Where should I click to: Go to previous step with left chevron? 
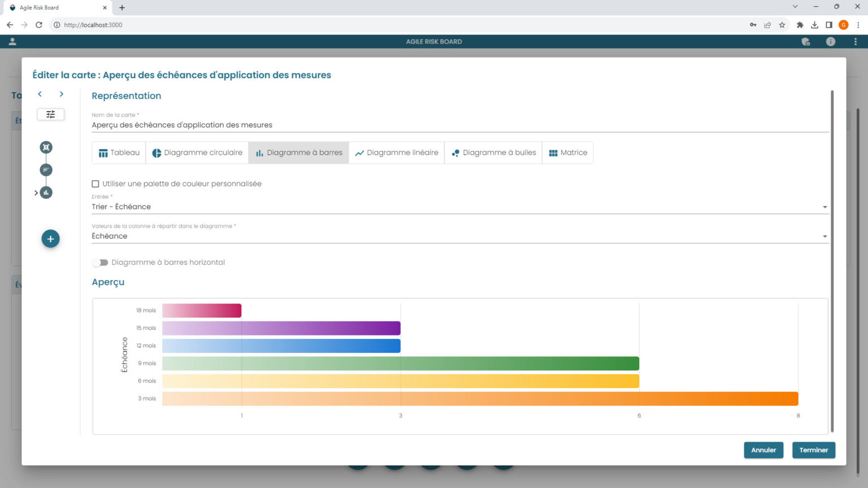40,94
